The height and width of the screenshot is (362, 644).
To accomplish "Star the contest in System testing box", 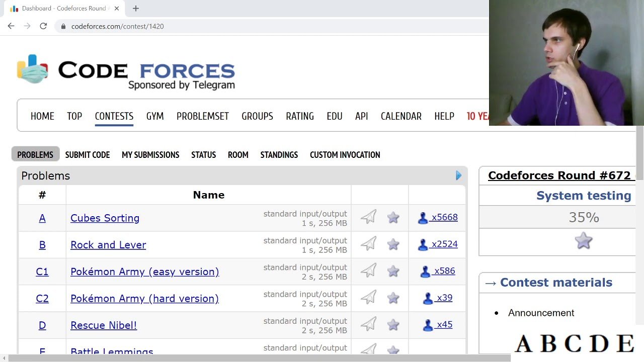I will pyautogui.click(x=583, y=241).
